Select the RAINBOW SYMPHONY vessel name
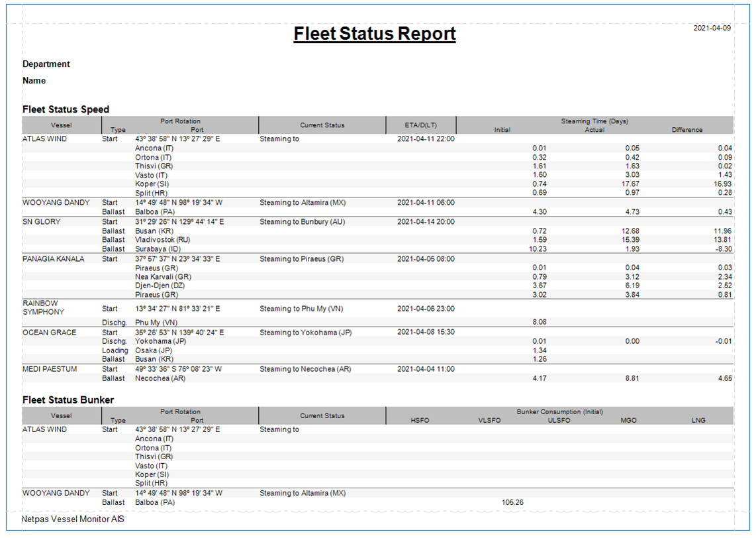This screenshot has width=756, height=538. (44, 308)
